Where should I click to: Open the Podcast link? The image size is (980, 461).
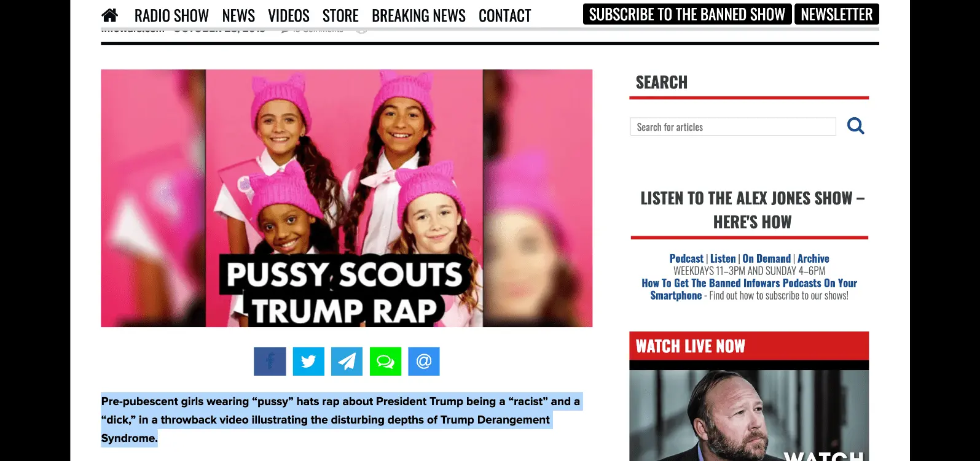pyautogui.click(x=686, y=258)
